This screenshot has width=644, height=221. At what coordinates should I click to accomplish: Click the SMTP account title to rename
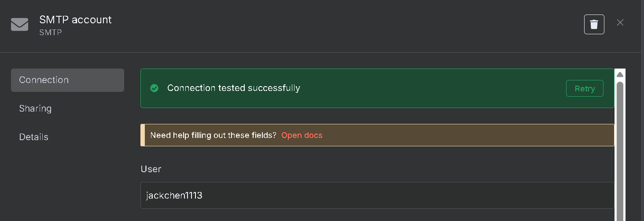coord(75,20)
